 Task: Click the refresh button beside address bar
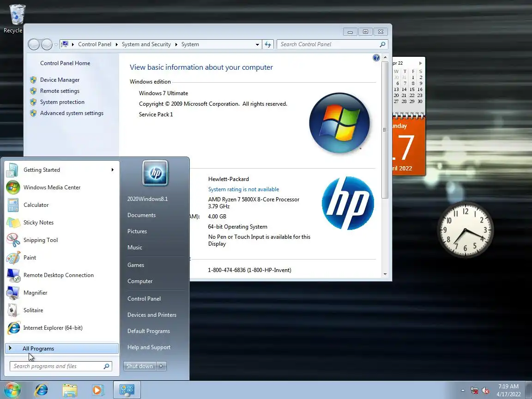point(268,44)
